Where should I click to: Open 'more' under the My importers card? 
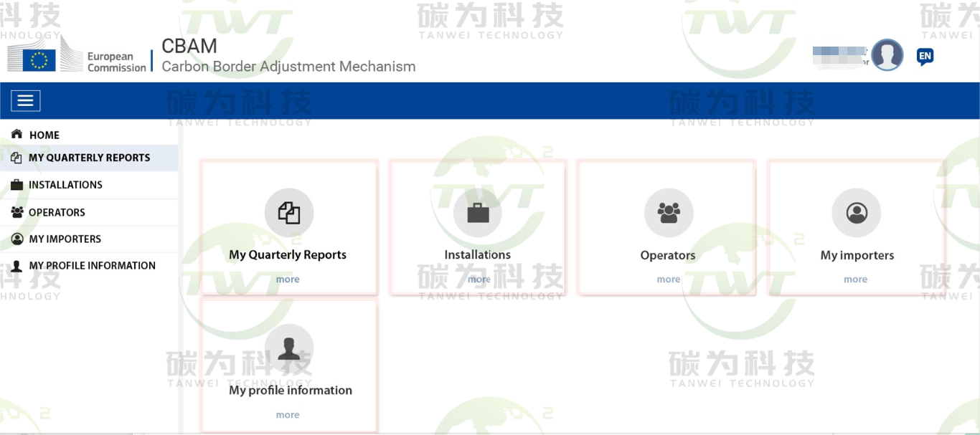click(x=856, y=279)
